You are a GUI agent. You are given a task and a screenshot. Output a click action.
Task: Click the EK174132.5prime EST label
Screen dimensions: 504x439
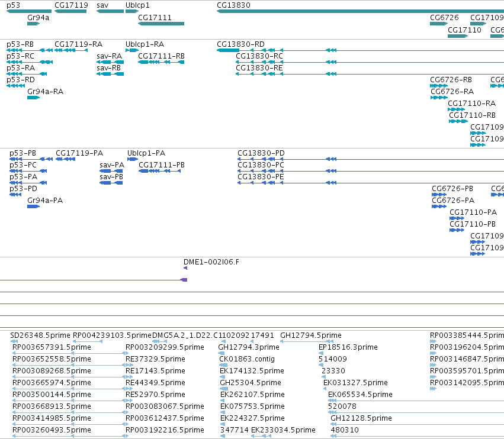[x=252, y=371]
